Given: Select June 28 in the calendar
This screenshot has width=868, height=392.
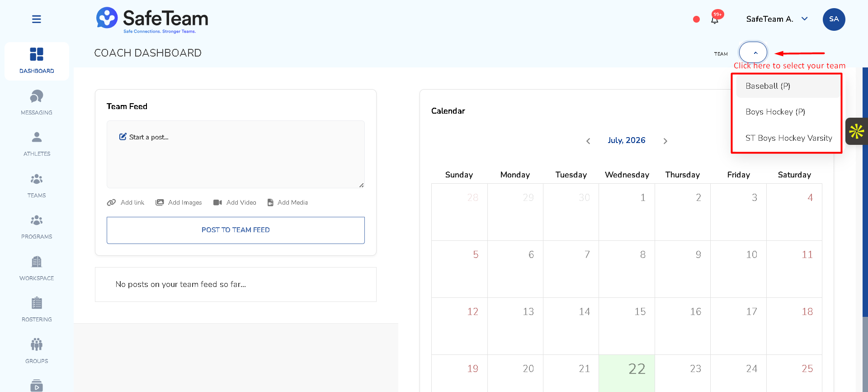Looking at the screenshot, I should point(459,212).
